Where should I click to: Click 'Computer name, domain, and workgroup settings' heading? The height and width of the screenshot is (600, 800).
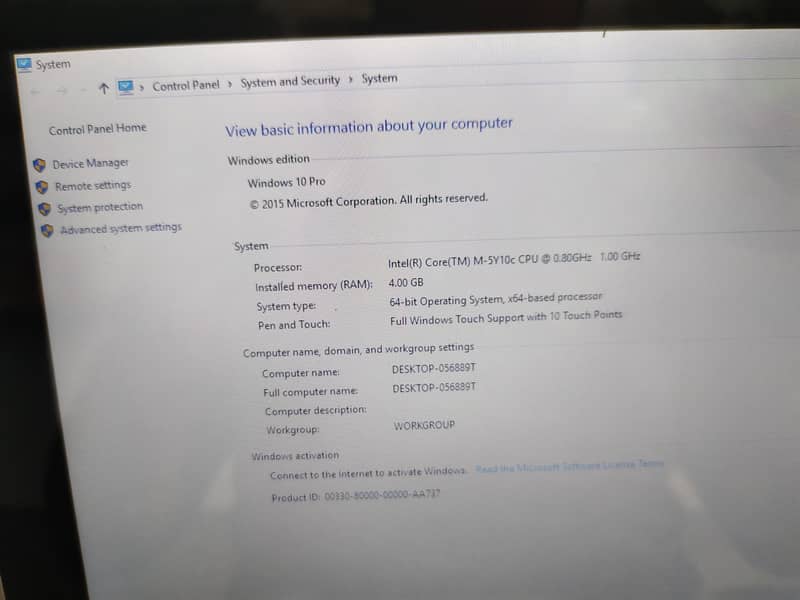tap(358, 350)
